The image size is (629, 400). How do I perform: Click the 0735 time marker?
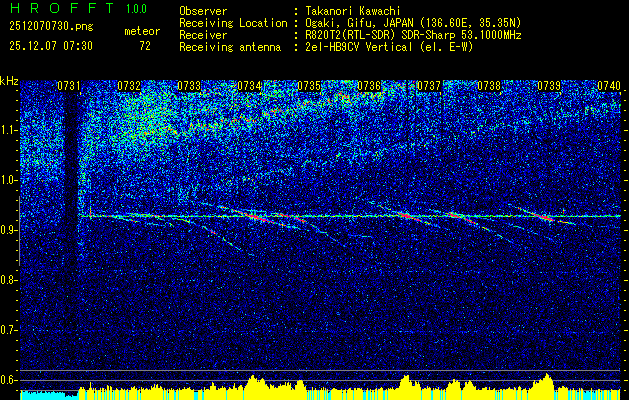click(x=309, y=86)
